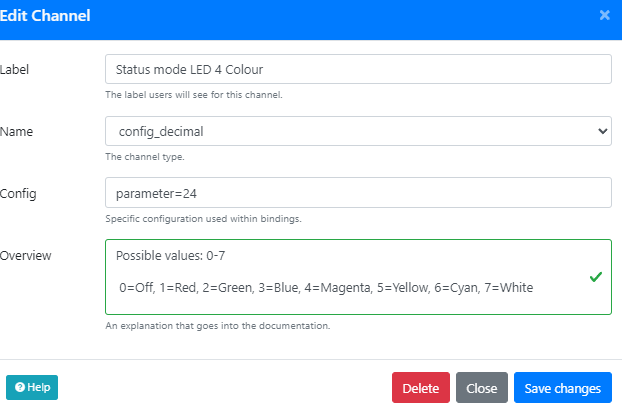The image size is (622, 406).
Task: Click the "Overview" field caption
Action: (x=26, y=255)
